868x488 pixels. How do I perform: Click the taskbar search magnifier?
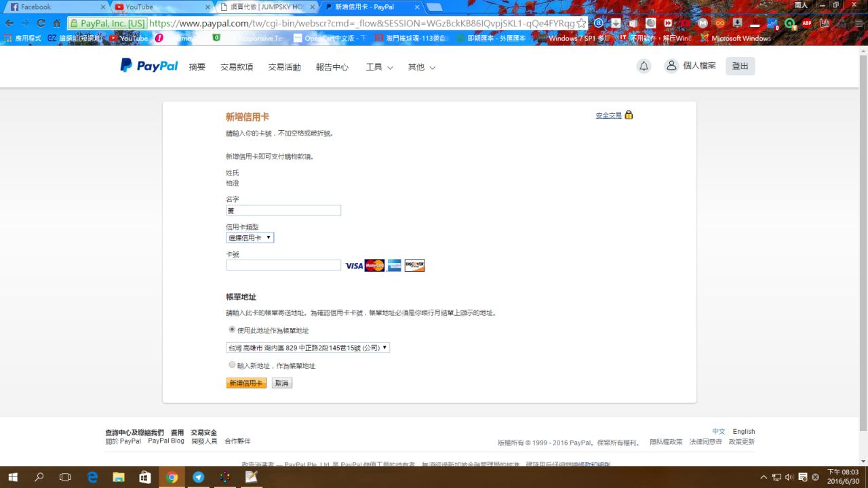tap(39, 477)
